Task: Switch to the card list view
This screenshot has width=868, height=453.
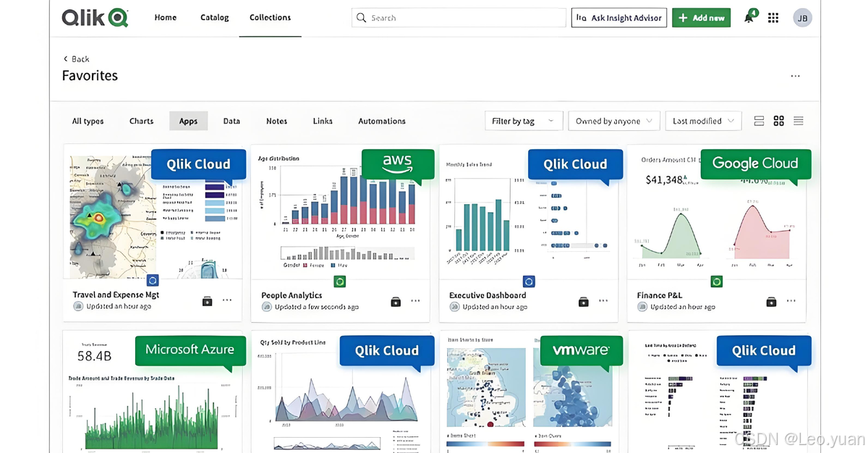Action: pyautogui.click(x=759, y=121)
